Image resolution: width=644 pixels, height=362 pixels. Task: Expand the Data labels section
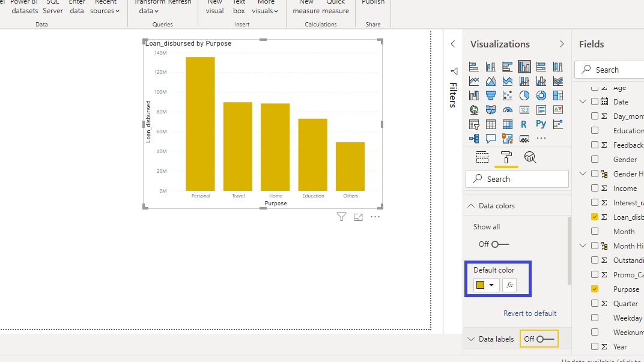click(471, 339)
